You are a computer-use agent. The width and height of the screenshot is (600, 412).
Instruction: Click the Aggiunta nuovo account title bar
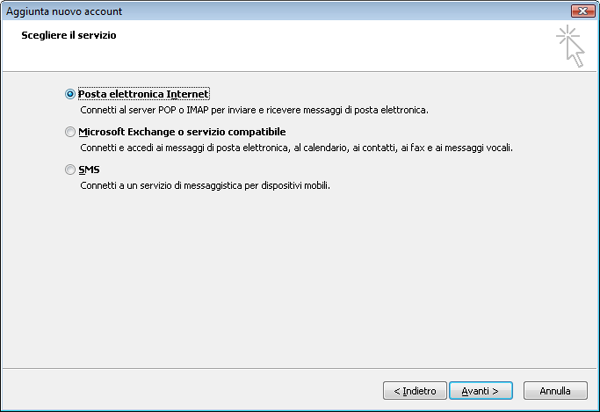pos(287,11)
